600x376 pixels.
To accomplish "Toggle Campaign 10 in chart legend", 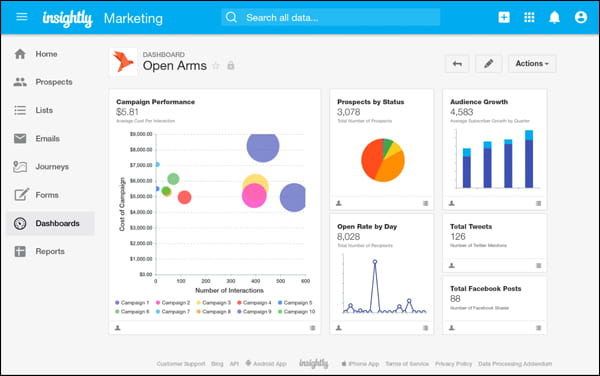I will click(x=297, y=312).
